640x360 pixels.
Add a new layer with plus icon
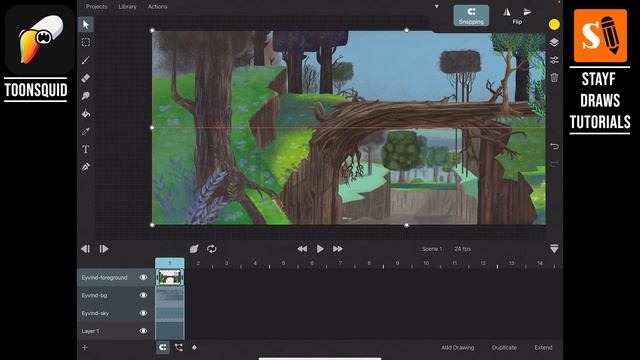click(x=84, y=348)
